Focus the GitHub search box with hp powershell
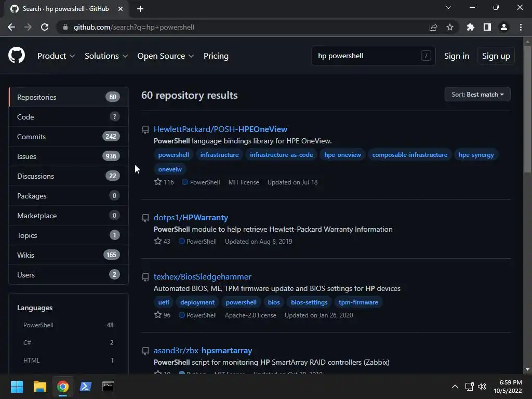532x399 pixels. click(x=373, y=56)
